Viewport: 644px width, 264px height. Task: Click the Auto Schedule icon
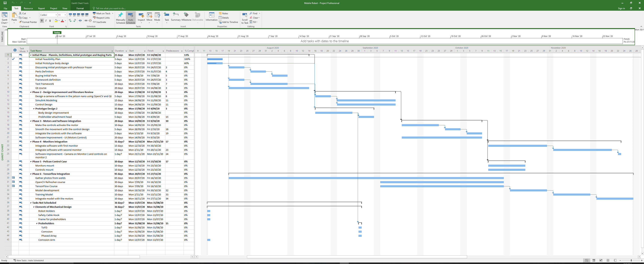coord(130,15)
